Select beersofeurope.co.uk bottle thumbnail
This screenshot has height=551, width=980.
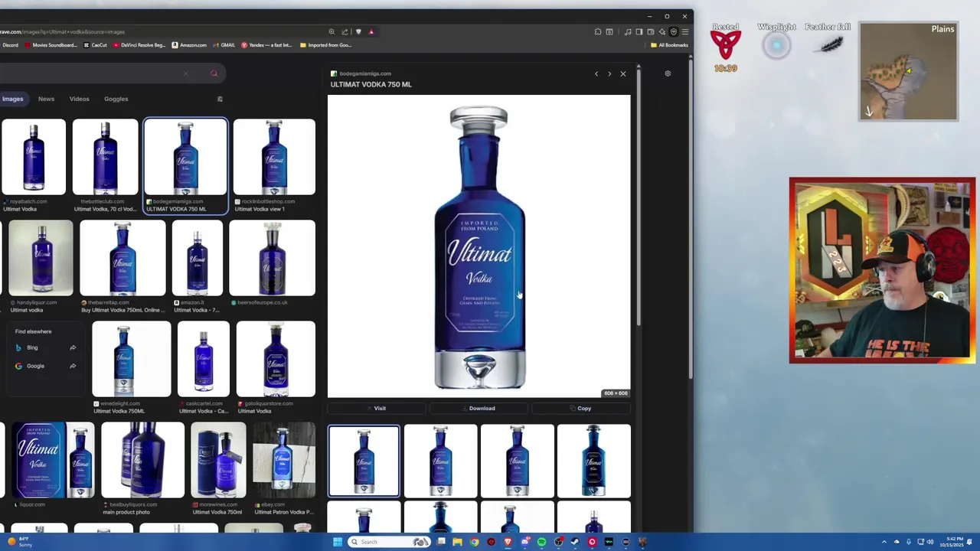tap(272, 258)
